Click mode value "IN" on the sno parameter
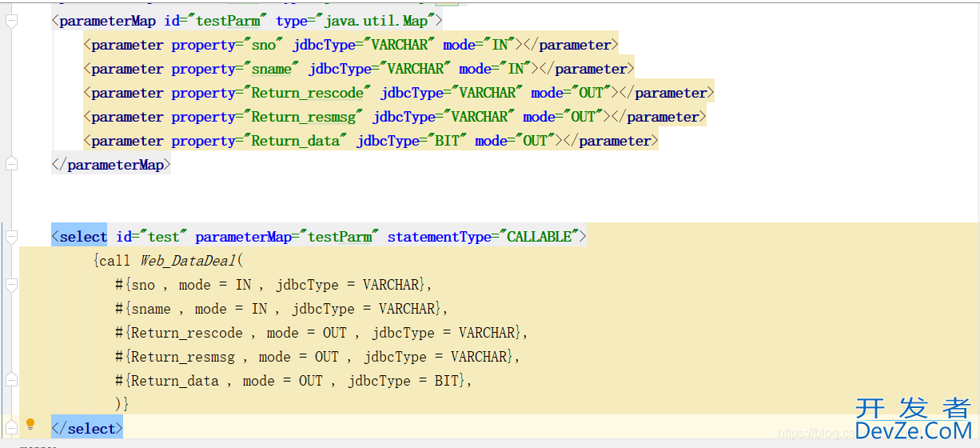Screen dimensions: 980x448 [x=500, y=45]
